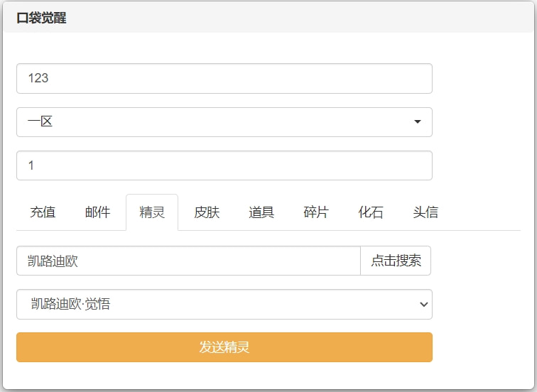Expand the 凯路迪欧·觉悟 sprite selection list
The image size is (537, 392).
tap(224, 305)
